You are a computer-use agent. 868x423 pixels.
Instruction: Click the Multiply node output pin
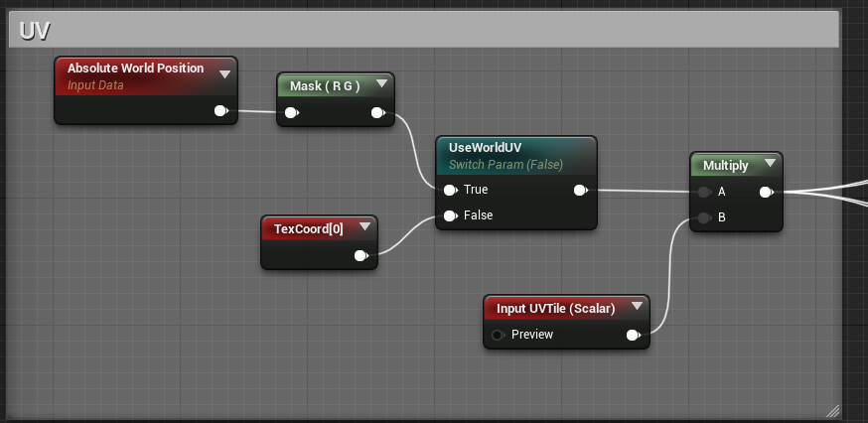(x=766, y=192)
